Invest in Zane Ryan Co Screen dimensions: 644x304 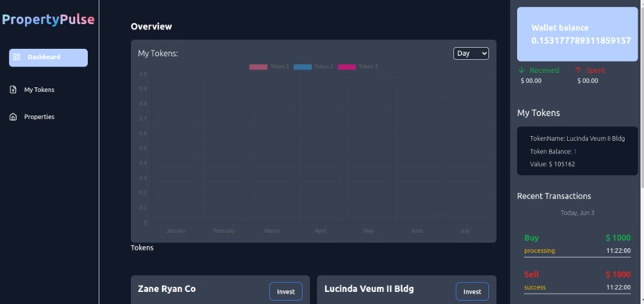(x=286, y=292)
